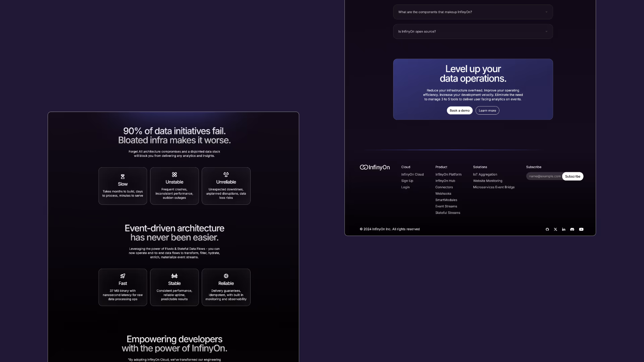The height and width of the screenshot is (362, 644).
Task: Click the Fast card rocket icon
Action: (x=123, y=276)
